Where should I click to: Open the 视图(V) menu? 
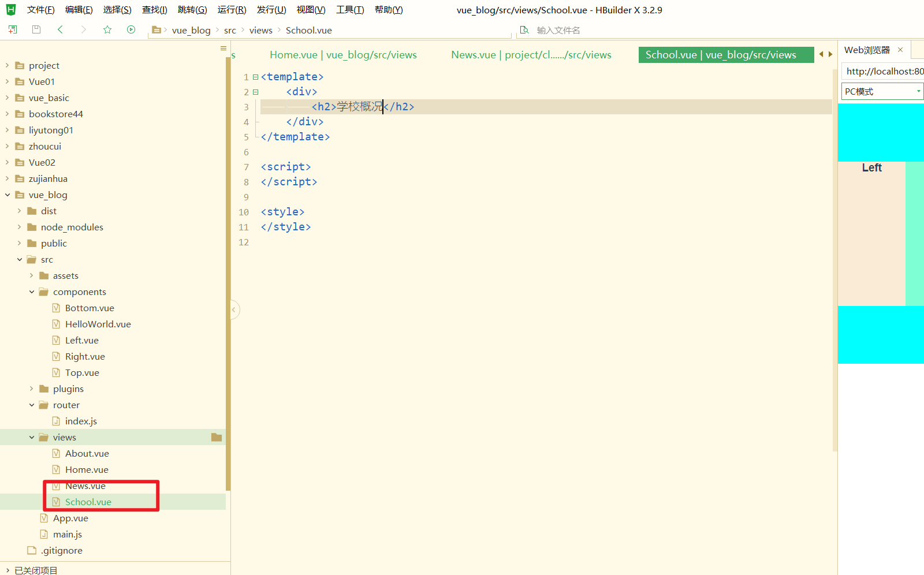(x=311, y=10)
